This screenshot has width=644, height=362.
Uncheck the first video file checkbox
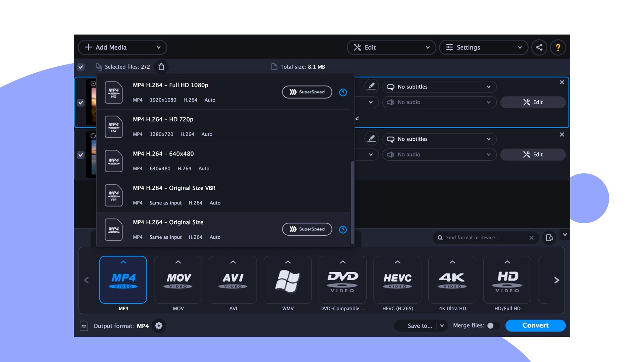click(x=81, y=103)
